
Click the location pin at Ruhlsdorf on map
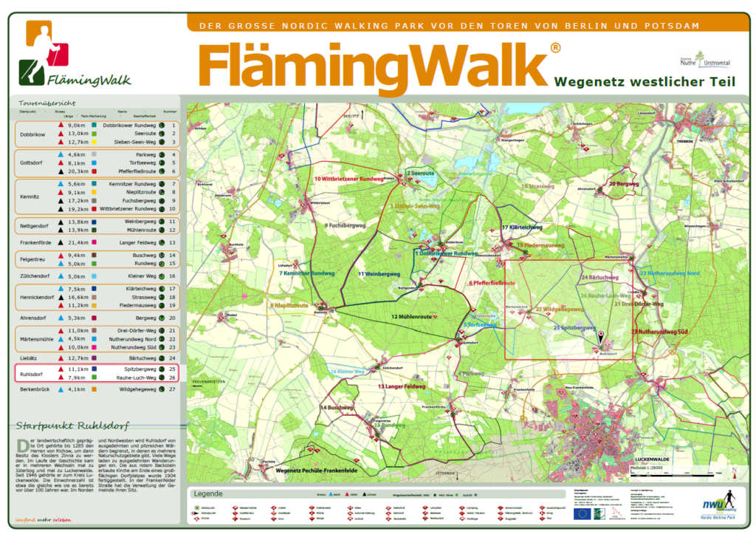(x=600, y=337)
